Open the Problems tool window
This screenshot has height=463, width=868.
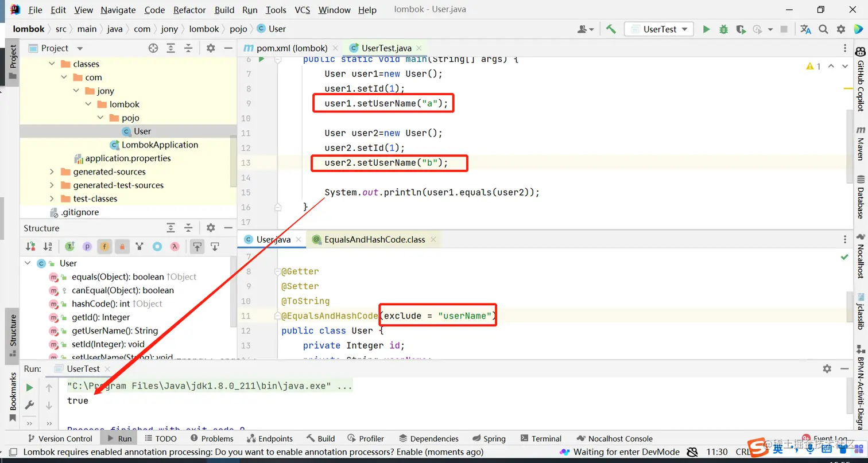211,438
